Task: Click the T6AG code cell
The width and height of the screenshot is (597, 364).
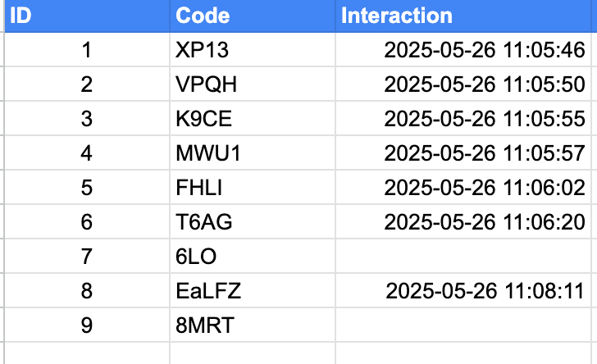Action: coord(253,221)
